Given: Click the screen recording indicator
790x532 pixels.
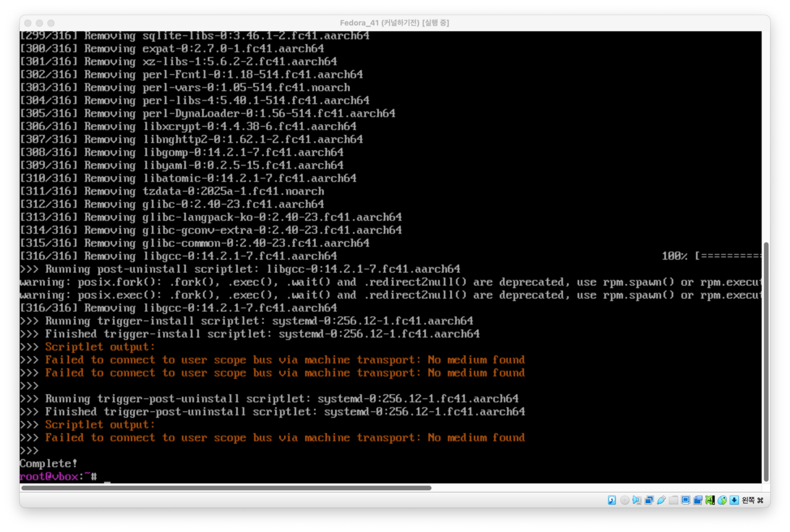Looking at the screenshot, I should [698, 500].
